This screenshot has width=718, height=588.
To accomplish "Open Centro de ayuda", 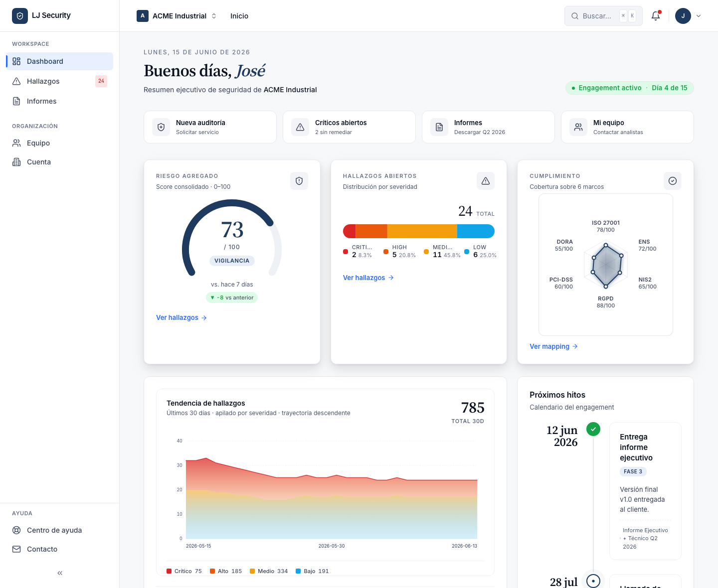I will coord(60,530).
